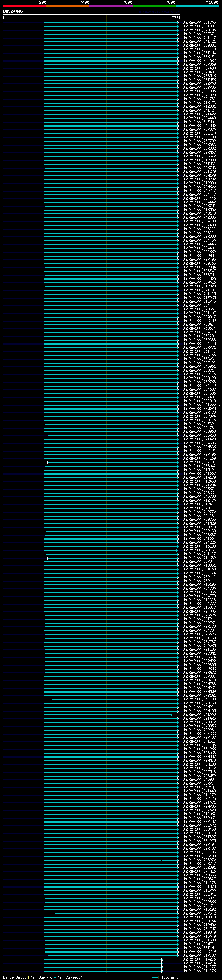Select hit label UniRef100_P07370
Screen dimensions: 222x980
pyautogui.click(x=199, y=130)
